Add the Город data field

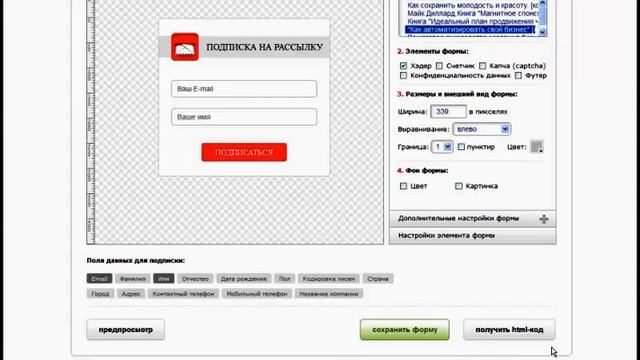tap(100, 294)
